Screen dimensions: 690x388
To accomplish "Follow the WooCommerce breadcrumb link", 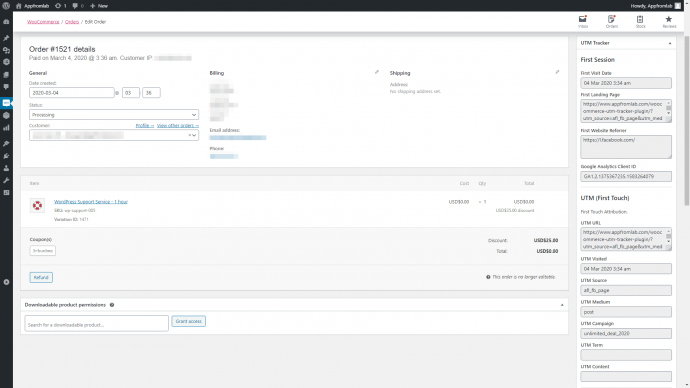I will (x=43, y=22).
